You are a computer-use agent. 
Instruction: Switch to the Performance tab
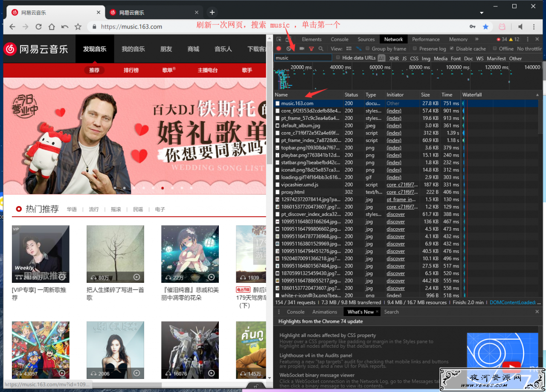(426, 39)
